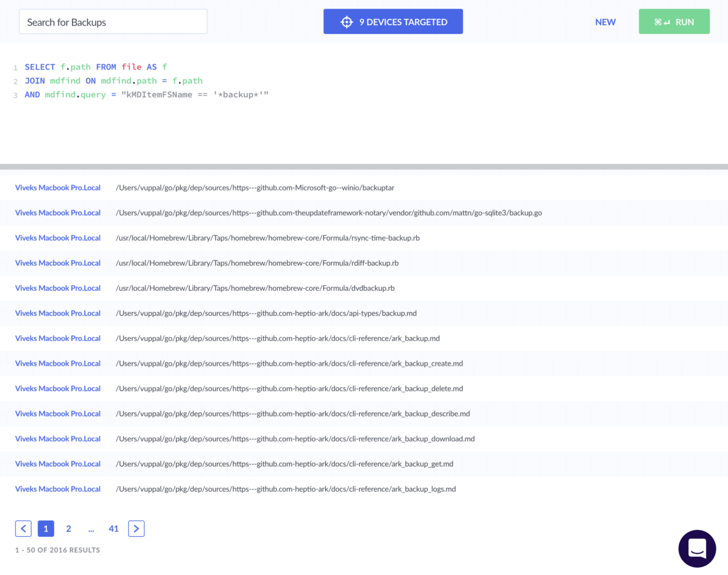Run the query with the RUN button
The width and height of the screenshot is (728, 575).
click(685, 21)
